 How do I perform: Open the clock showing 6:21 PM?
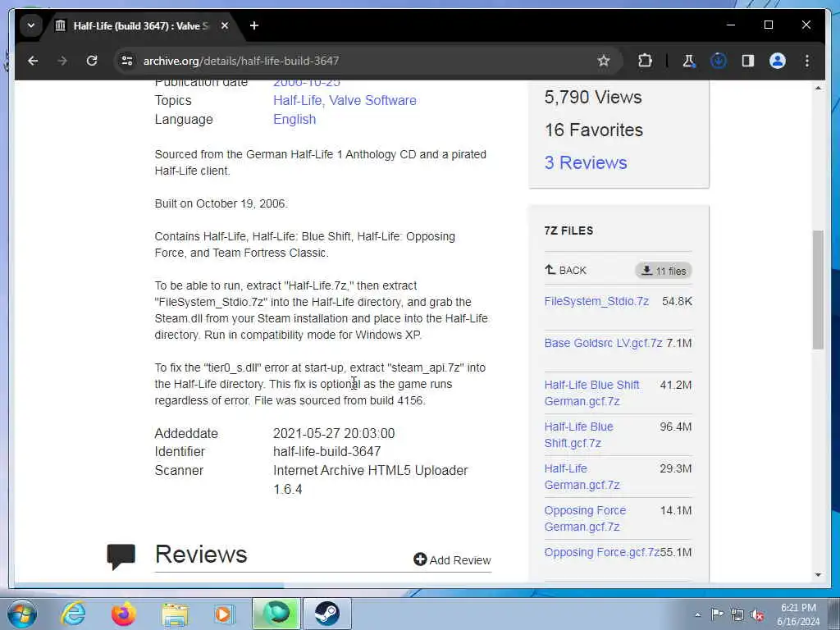tap(798, 614)
